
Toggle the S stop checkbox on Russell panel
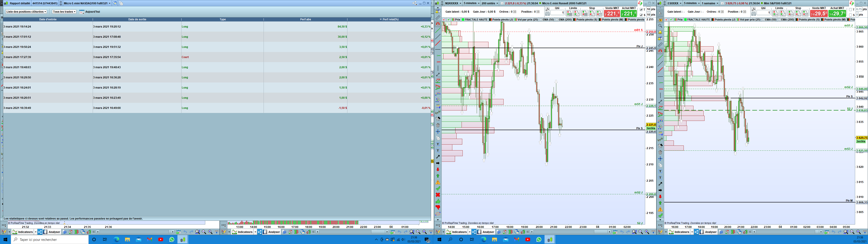tap(641, 15)
